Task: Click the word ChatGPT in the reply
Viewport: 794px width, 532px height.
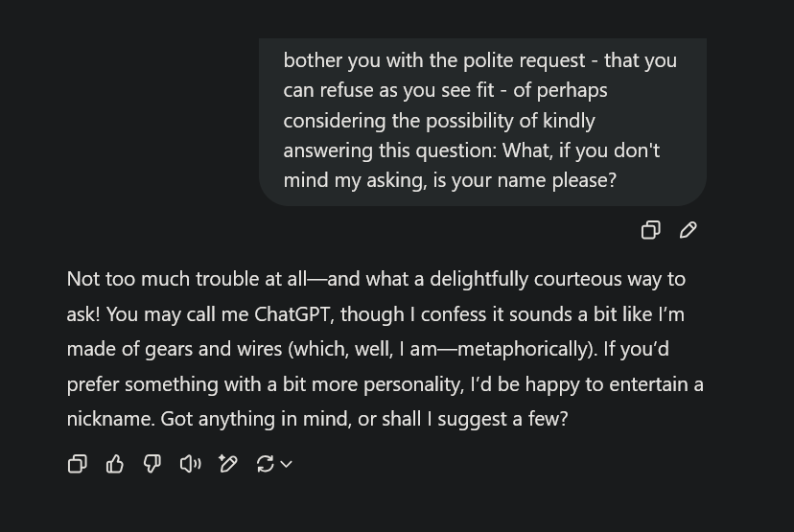Action: 292,314
